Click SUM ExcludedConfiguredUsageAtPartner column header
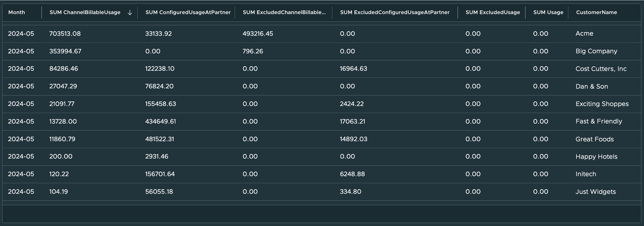The height and width of the screenshot is (226, 644). pos(395,12)
